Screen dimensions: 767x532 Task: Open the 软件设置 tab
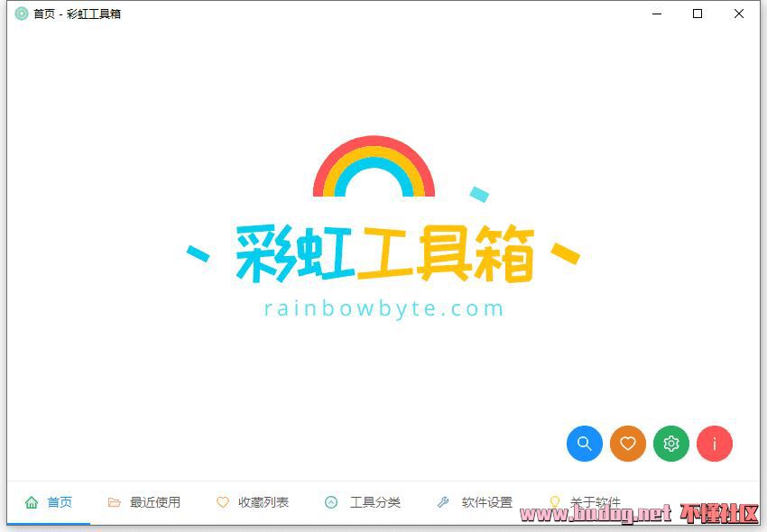475,502
